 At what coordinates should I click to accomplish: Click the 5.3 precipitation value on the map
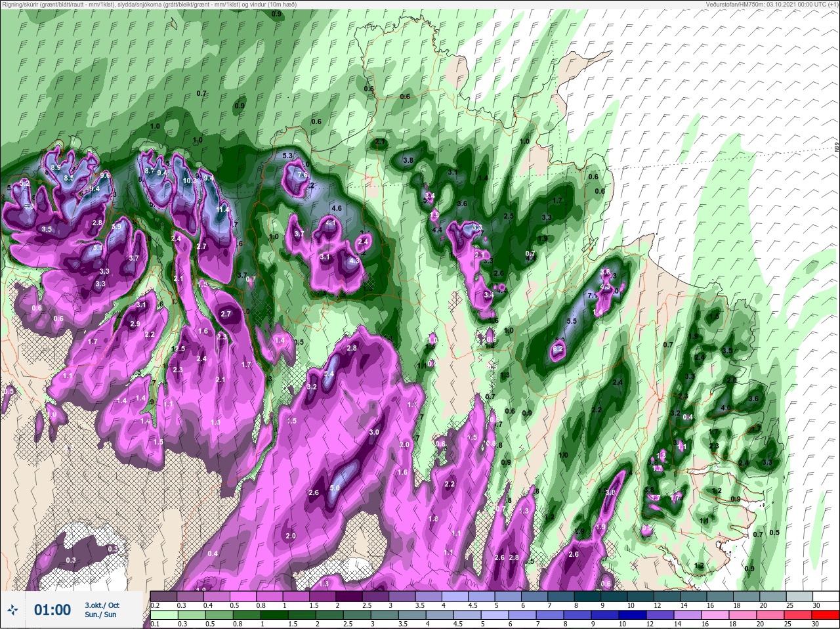(287, 156)
